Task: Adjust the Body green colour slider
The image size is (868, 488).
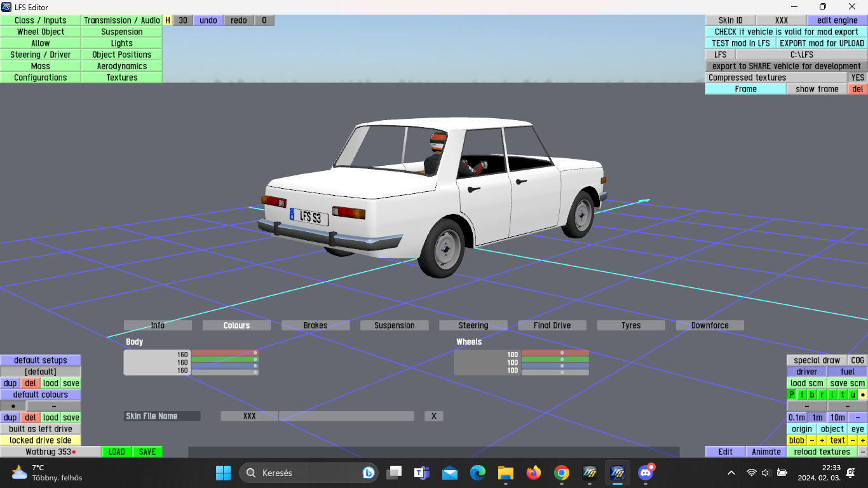Action: pos(225,359)
